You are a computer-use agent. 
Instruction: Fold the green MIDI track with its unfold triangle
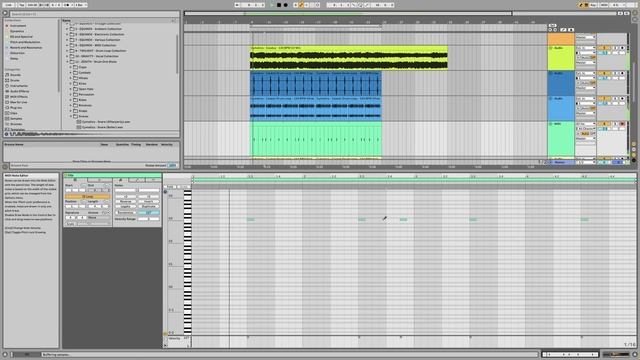point(551,124)
